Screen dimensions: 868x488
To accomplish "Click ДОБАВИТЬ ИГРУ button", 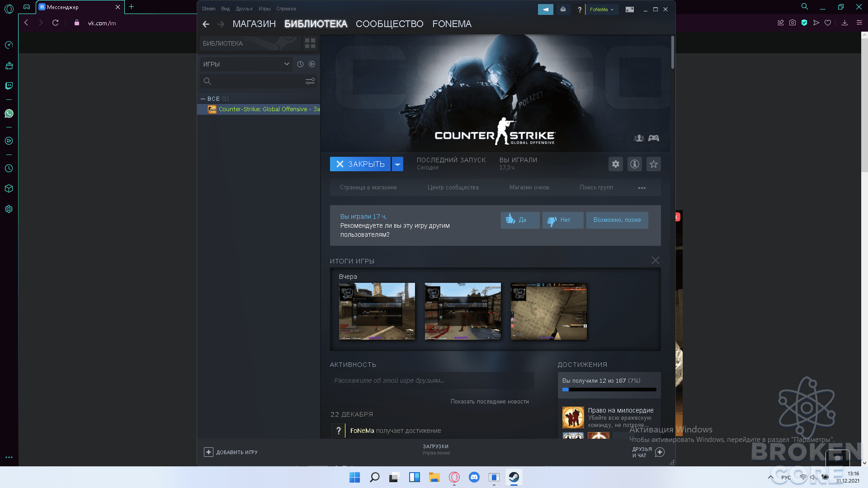I will [x=231, y=452].
